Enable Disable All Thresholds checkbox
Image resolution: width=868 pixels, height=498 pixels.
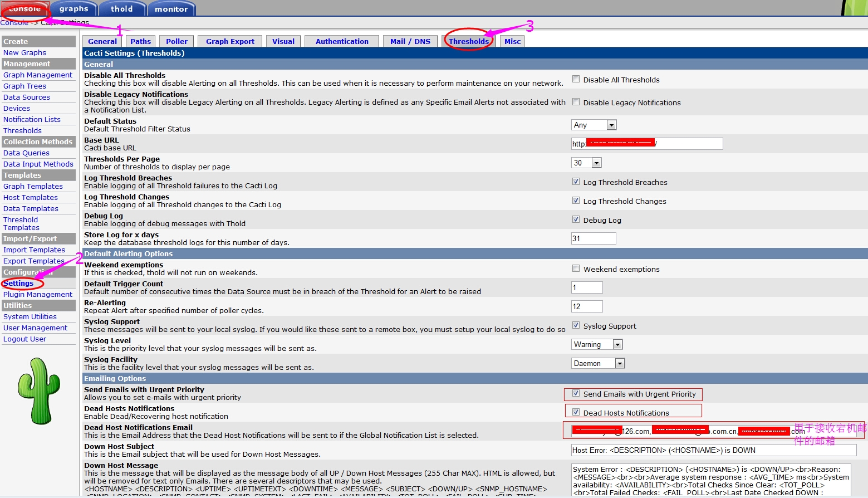[x=576, y=79]
